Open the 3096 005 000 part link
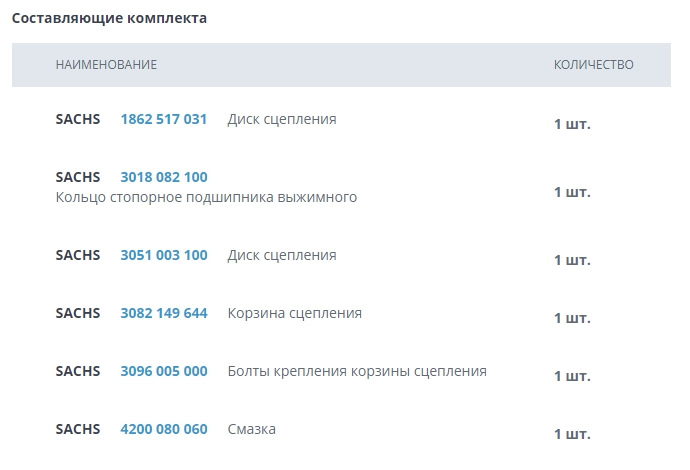Viewport: 690px width, 470px height. 164,371
